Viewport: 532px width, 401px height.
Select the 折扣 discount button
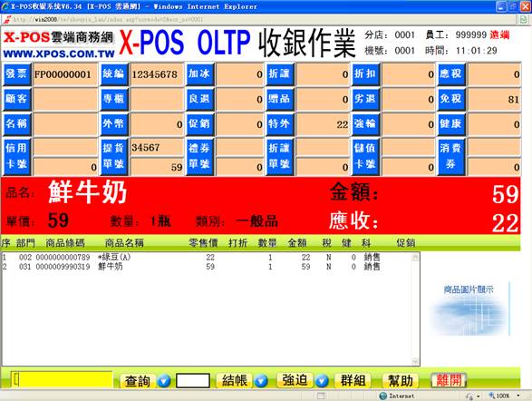pyautogui.click(x=365, y=73)
